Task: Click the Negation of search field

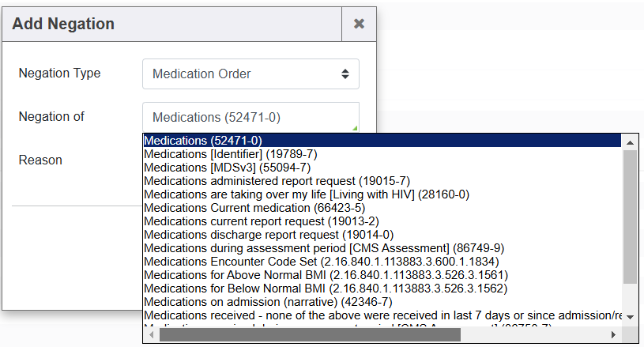Action: click(x=250, y=118)
